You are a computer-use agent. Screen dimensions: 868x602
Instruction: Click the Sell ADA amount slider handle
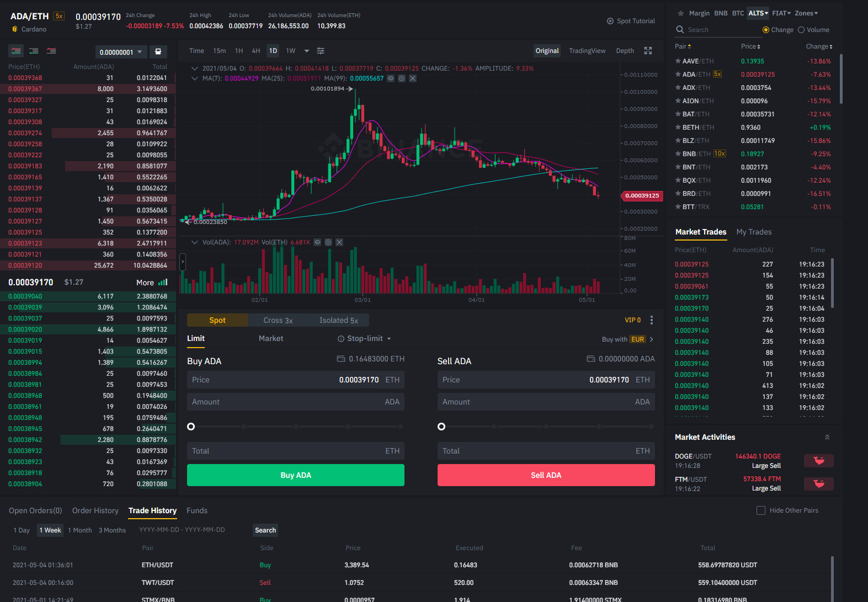441,427
